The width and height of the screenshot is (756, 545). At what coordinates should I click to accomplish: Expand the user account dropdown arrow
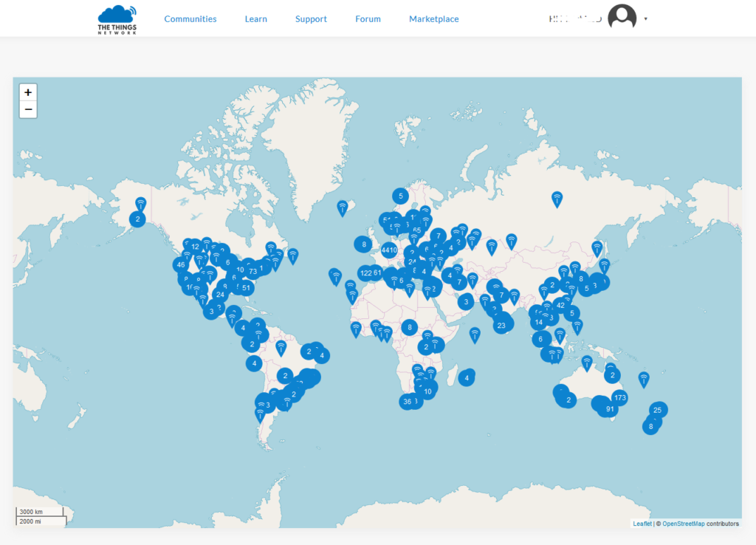[646, 19]
